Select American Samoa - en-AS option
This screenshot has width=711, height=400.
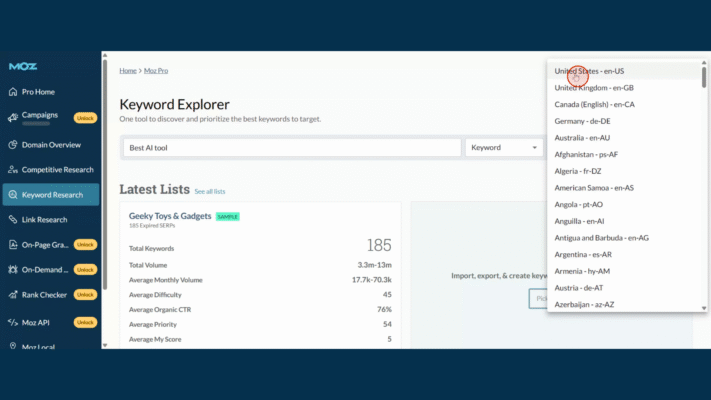[x=624, y=188]
